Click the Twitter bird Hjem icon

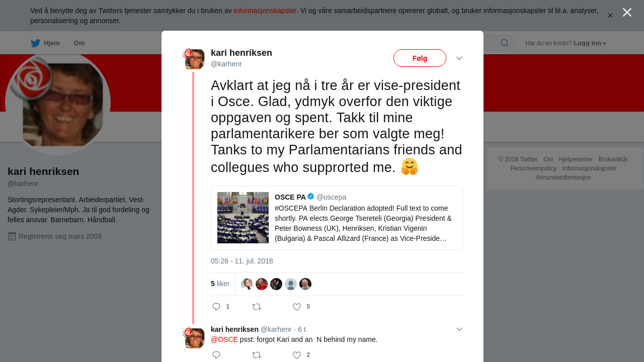36,43
